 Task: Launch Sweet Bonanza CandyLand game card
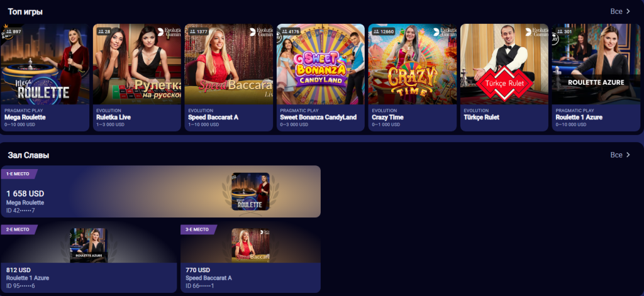(x=321, y=77)
